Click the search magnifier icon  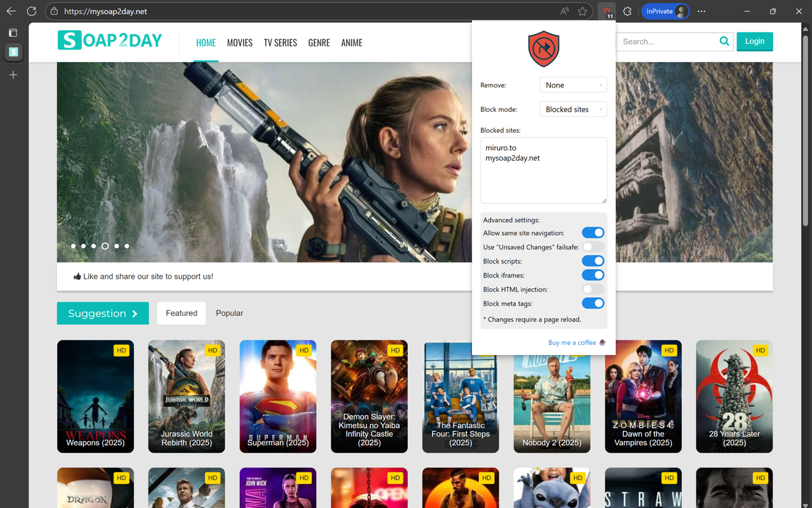tap(724, 41)
